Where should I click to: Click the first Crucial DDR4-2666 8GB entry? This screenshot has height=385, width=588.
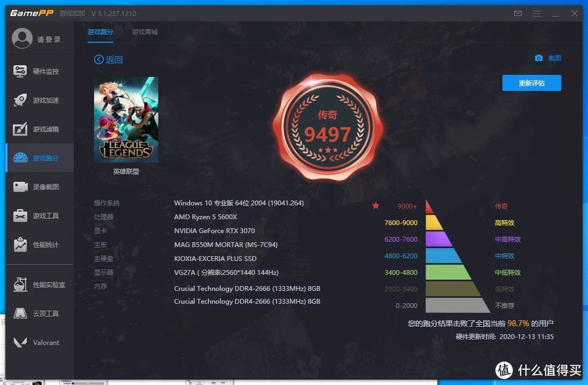click(x=247, y=289)
